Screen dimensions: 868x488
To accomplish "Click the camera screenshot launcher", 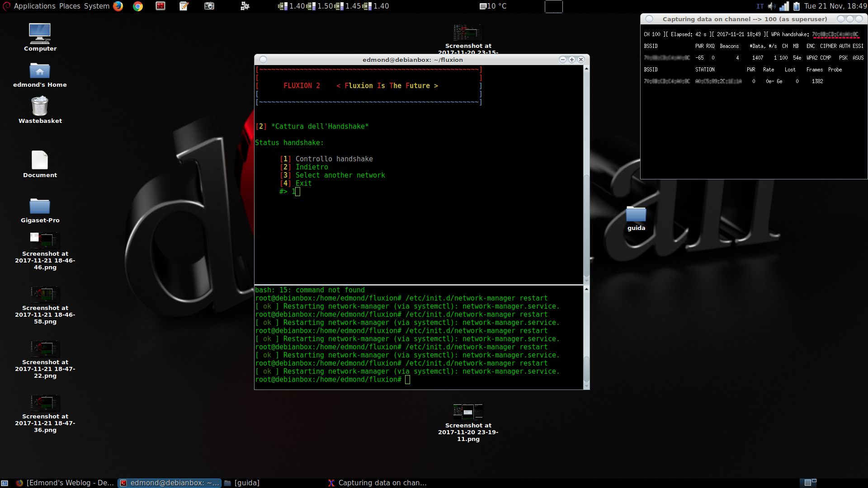I will [x=209, y=6].
